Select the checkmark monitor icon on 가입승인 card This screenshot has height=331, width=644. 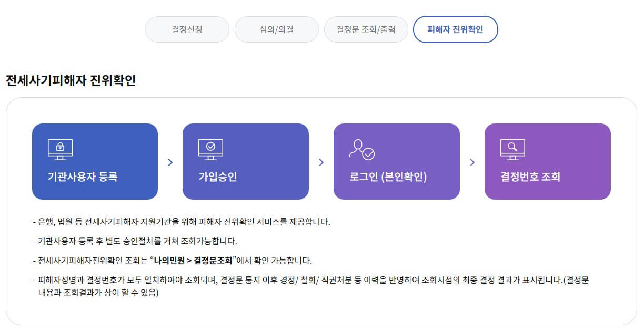pyautogui.click(x=211, y=149)
